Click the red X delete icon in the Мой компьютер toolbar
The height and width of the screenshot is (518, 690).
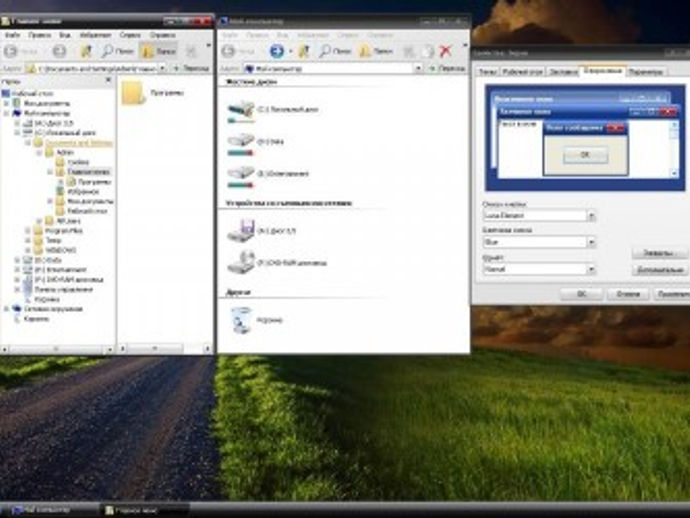pos(446,51)
